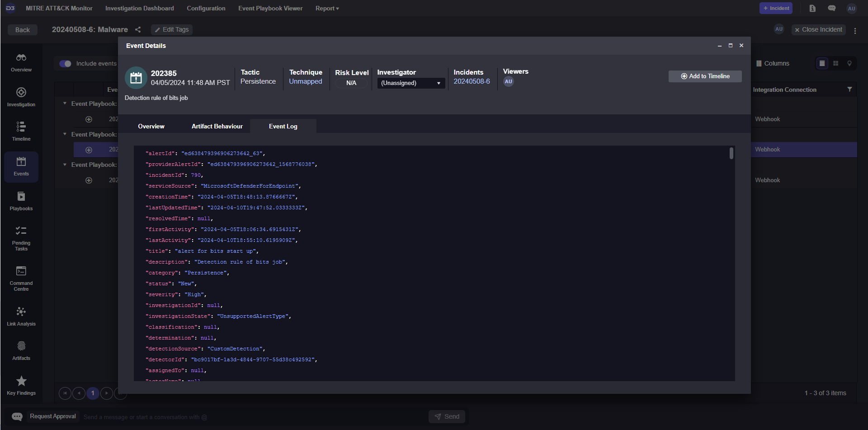Image resolution: width=868 pixels, height=430 pixels.
Task: Open MITRE ATT&CK Monitor menu
Action: [x=59, y=8]
